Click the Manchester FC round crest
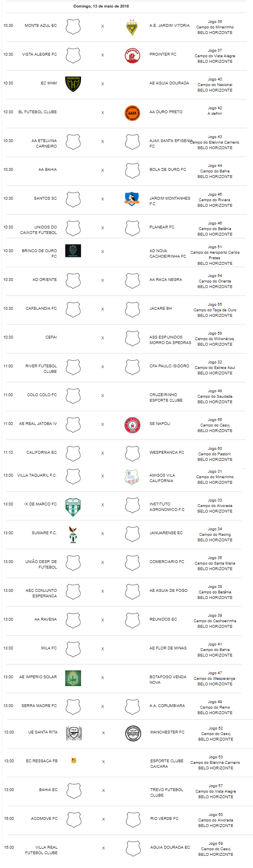 (x=133, y=733)
